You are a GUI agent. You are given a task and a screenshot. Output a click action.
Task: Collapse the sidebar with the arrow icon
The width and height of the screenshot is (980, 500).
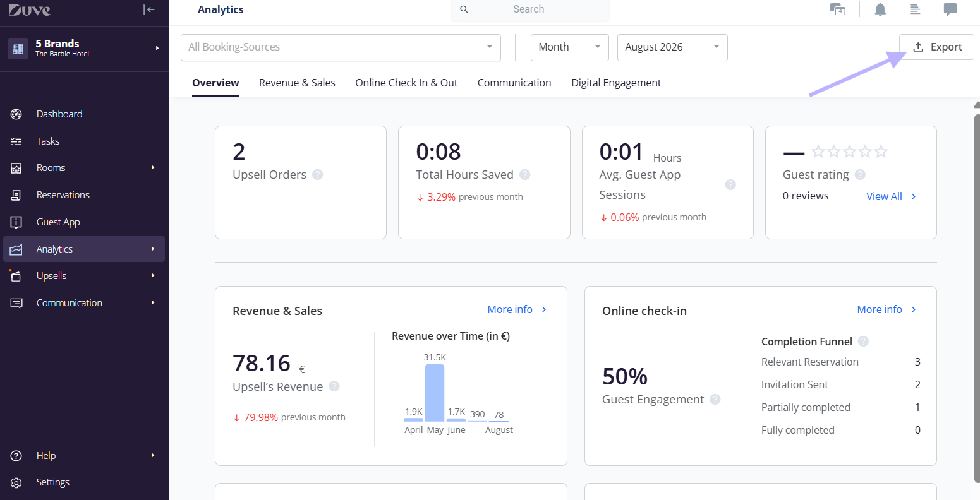coord(149,9)
